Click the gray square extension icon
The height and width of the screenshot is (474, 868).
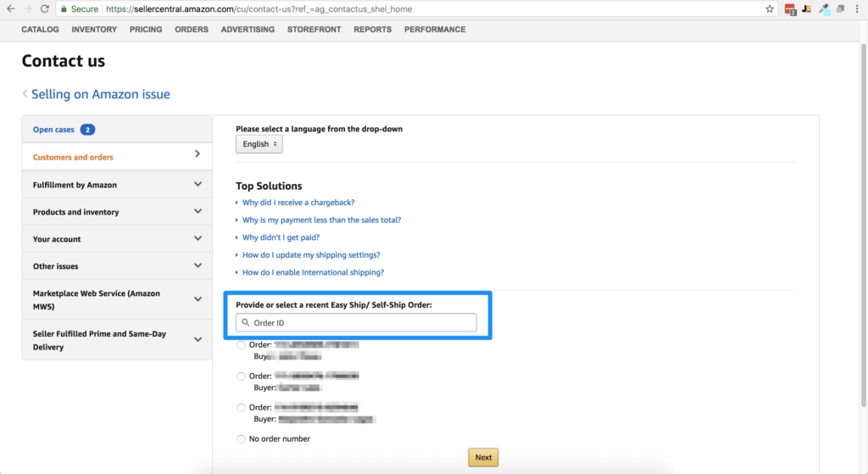(x=840, y=8)
